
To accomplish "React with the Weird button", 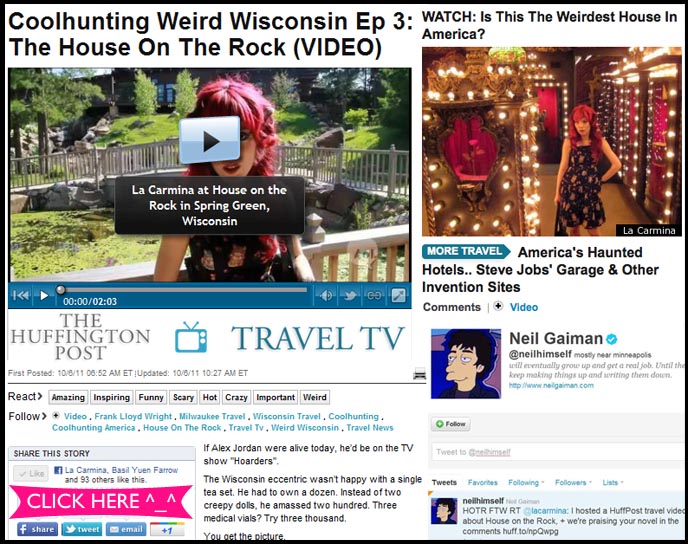I will click(315, 397).
